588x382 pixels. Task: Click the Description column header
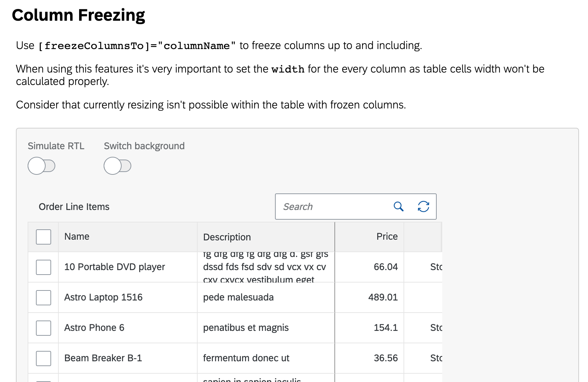(x=266, y=237)
